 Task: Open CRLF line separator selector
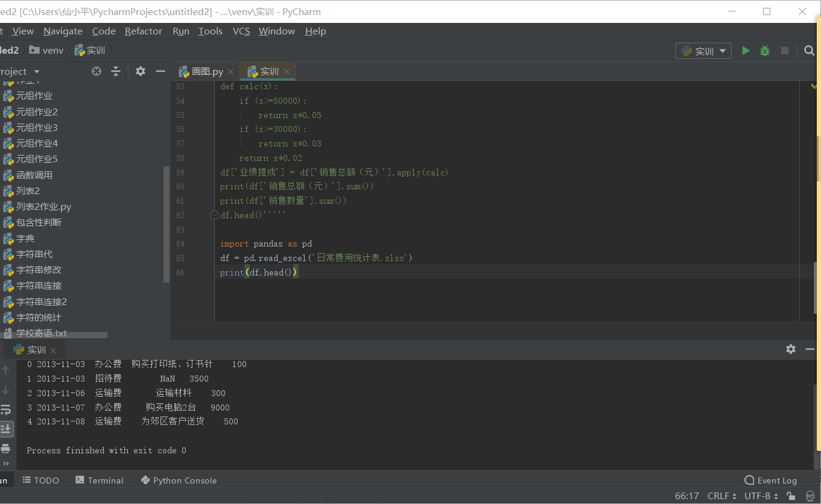pos(722,496)
